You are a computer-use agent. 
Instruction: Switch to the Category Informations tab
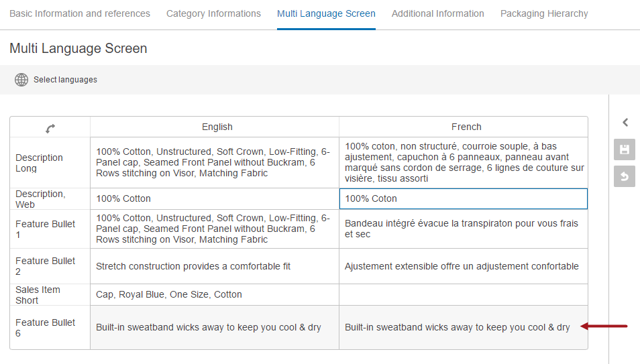213,13
